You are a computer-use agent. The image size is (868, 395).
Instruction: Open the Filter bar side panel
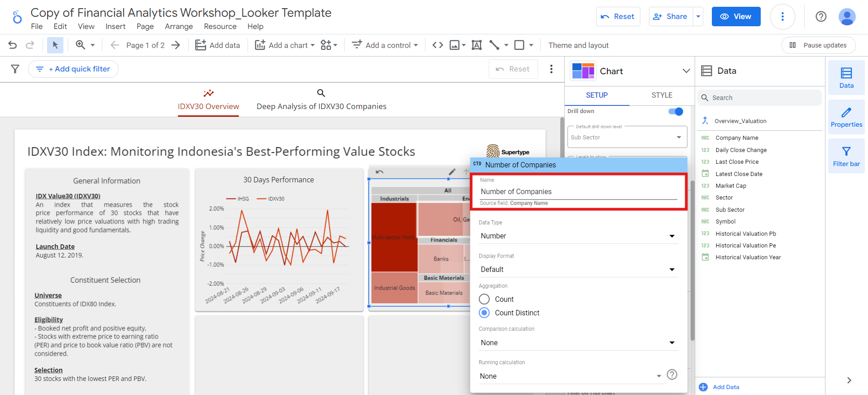[x=846, y=156]
